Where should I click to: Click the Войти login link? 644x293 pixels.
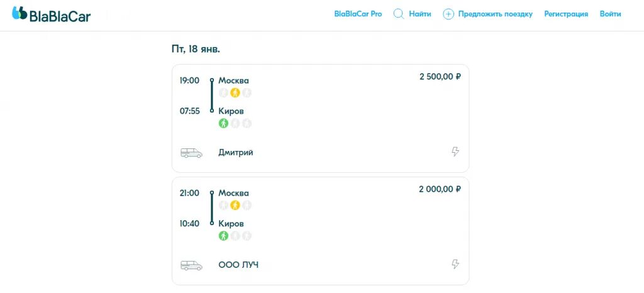610,14
